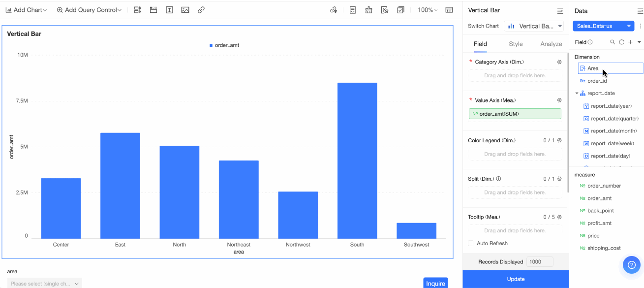The height and width of the screenshot is (288, 644).
Task: Click the East bar in chart
Action: (120, 186)
